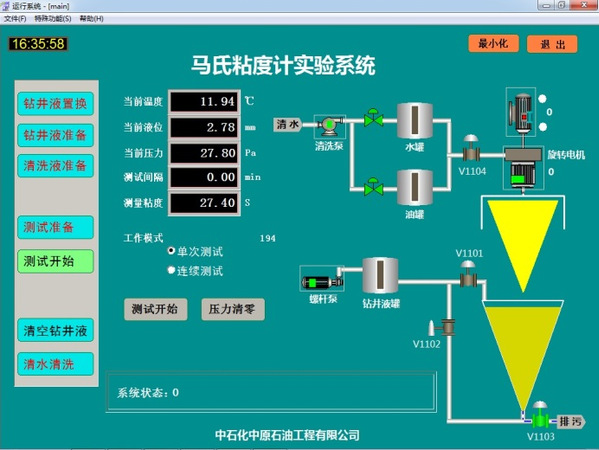The height and width of the screenshot is (450, 599).
Task: Click the green valve above 水罐 inlet
Action: 373,118
